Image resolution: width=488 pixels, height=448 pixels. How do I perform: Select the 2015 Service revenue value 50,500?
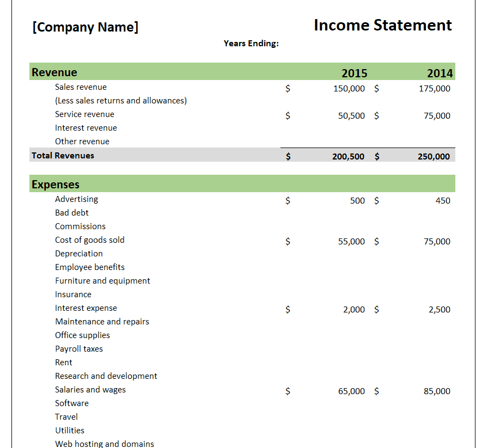pyautogui.click(x=351, y=116)
